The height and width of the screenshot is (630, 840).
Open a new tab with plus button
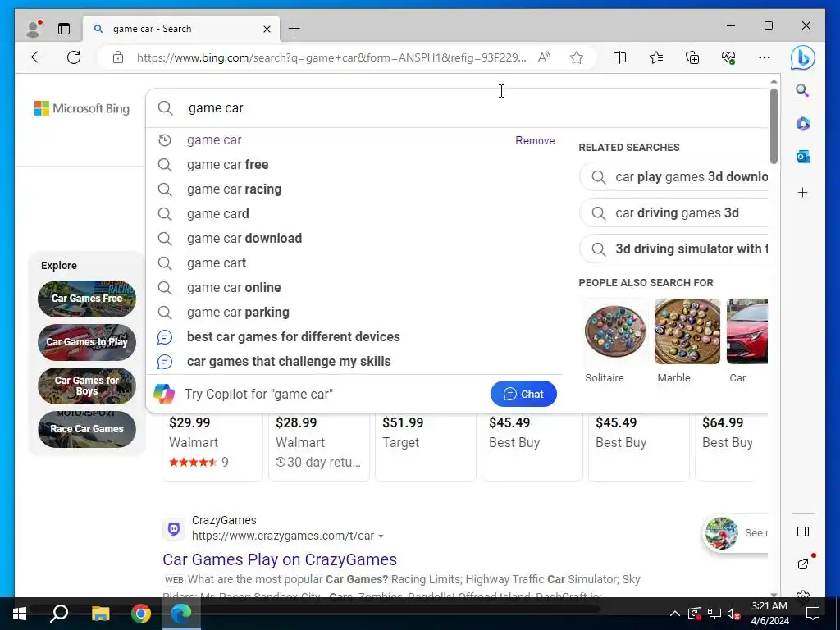tap(294, 29)
